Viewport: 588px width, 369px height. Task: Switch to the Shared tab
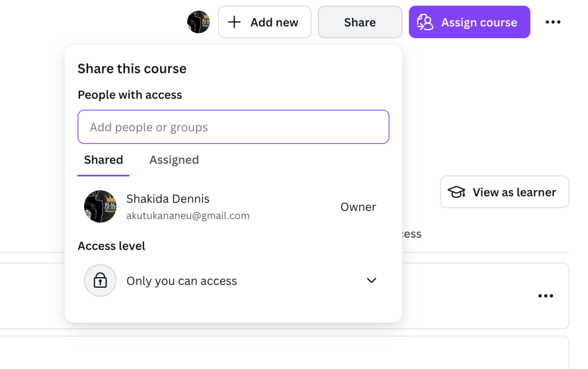point(103,160)
